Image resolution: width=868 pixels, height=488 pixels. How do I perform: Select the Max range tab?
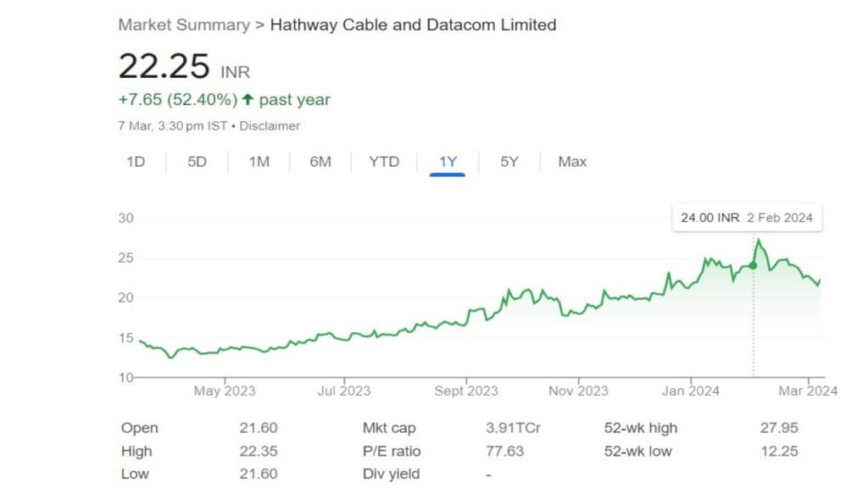click(572, 162)
